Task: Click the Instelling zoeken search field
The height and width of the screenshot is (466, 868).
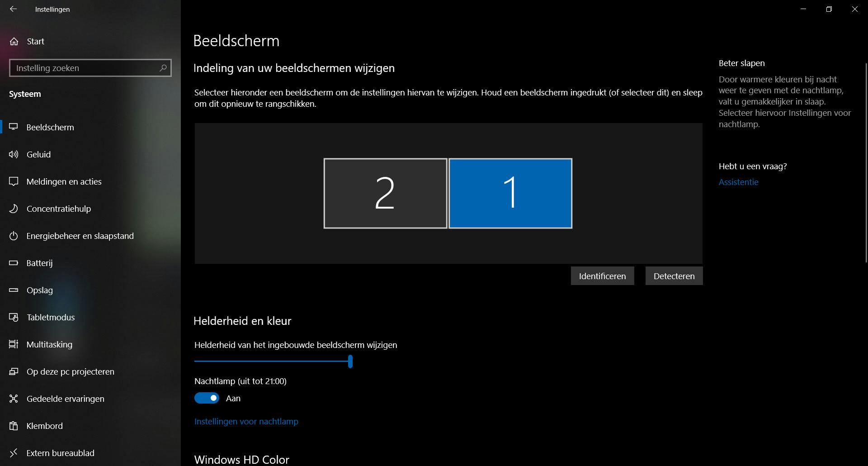Action: point(90,68)
